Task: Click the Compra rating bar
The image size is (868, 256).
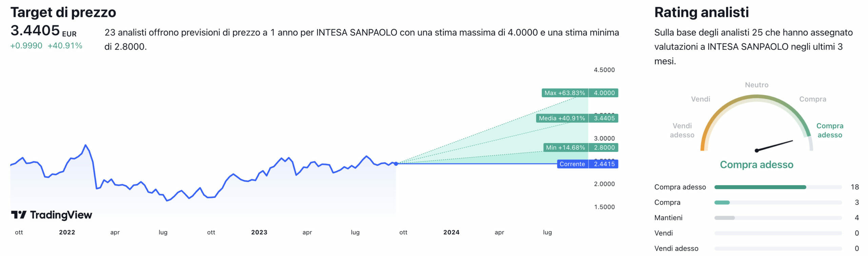Action: coord(778,203)
